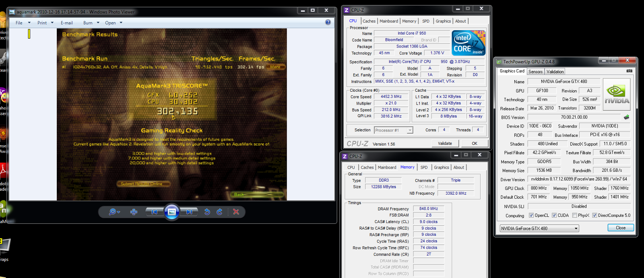This screenshot has height=278, width=644.
Task: Delete the photo with the red X icon
Action: coord(236,212)
